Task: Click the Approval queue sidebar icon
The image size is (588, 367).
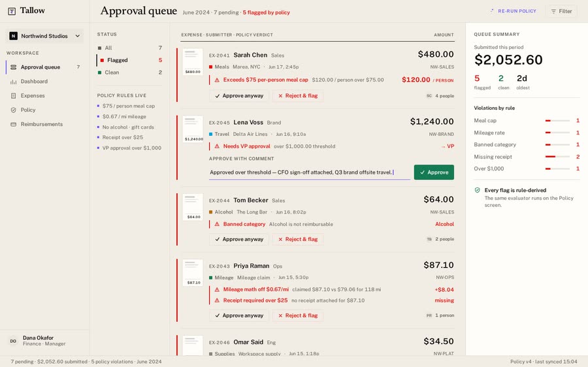Action: (14, 67)
